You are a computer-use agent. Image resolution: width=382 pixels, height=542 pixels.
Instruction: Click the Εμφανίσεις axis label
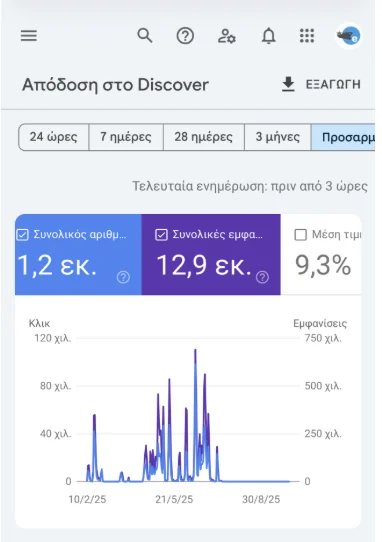[x=320, y=324]
